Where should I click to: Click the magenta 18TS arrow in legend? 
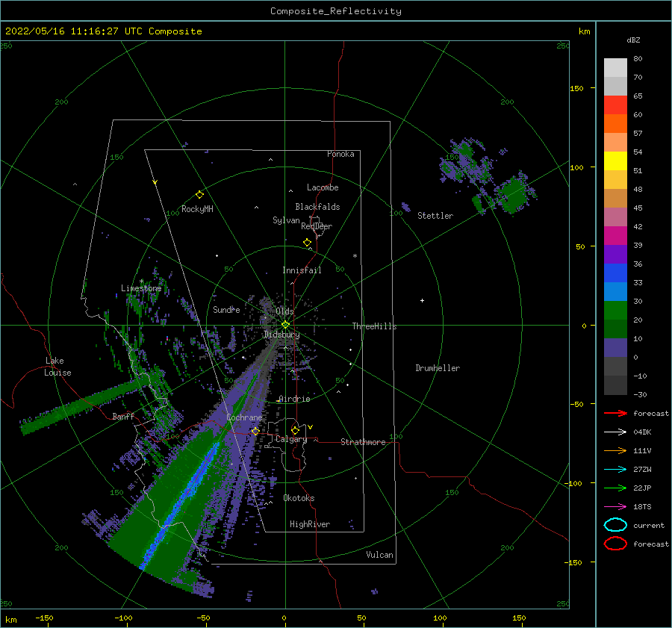tap(615, 507)
